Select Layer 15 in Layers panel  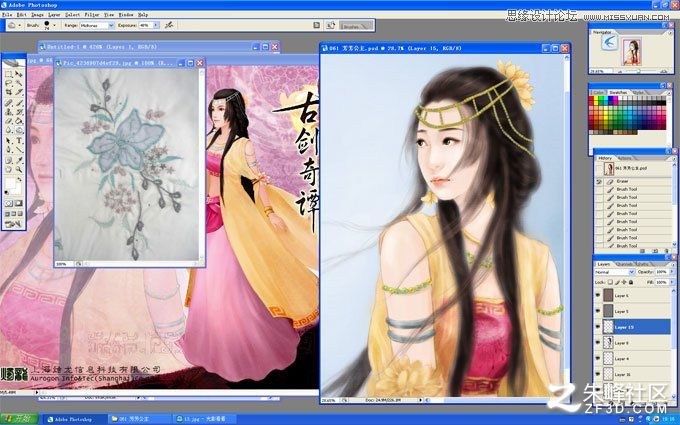click(637, 327)
